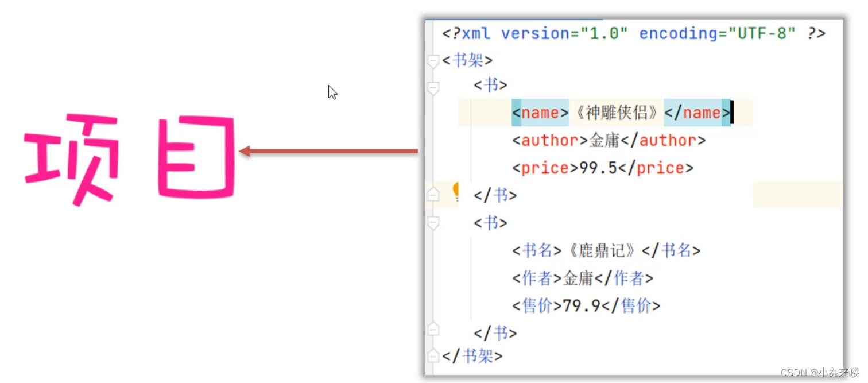Toggle fold marker beside </书> after price line
This screenshot has width=868, height=383.
[x=433, y=195]
